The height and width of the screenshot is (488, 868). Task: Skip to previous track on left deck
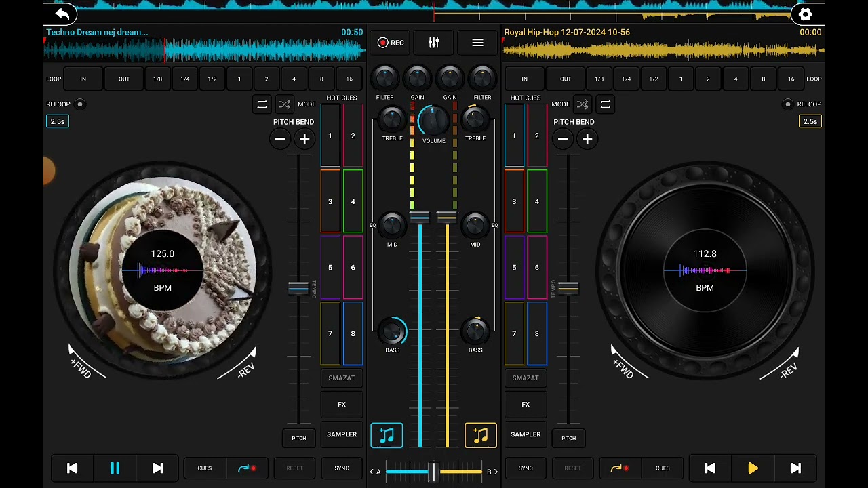coord(72,468)
